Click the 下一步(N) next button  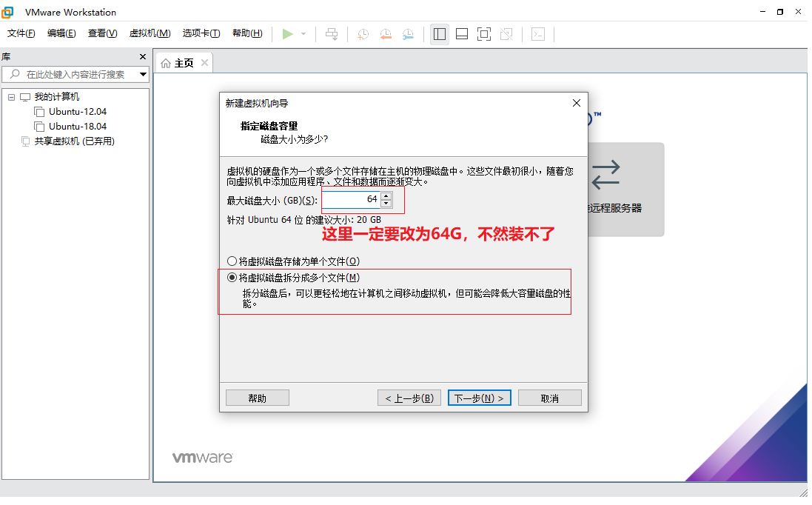point(480,398)
